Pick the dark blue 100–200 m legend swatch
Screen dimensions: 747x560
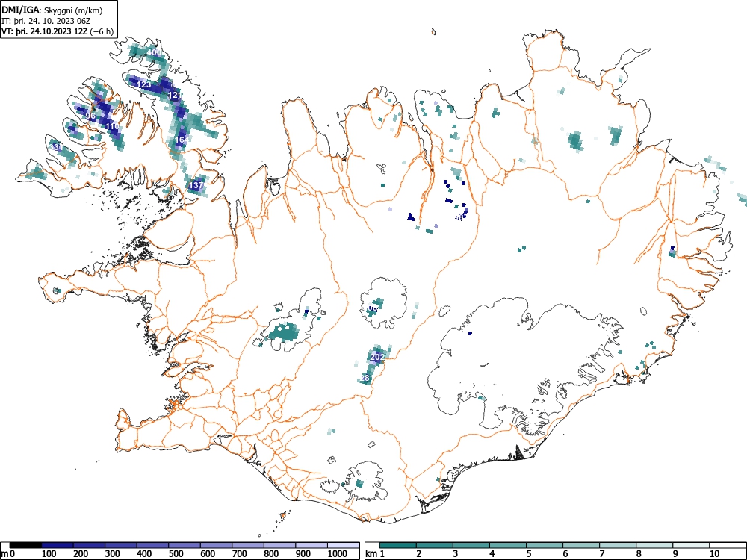[58, 545]
